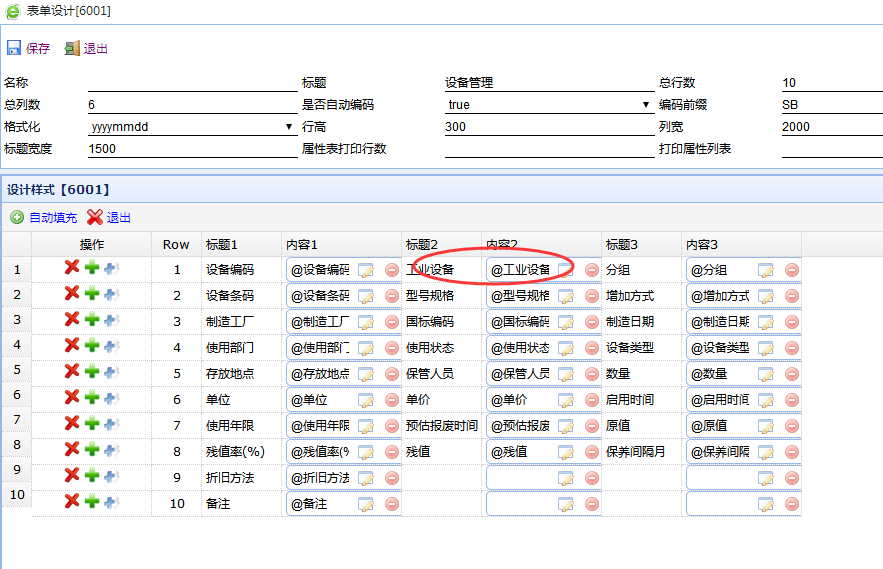Click the red-X 退出 in the design panel
This screenshot has height=569, width=883.
point(109,217)
